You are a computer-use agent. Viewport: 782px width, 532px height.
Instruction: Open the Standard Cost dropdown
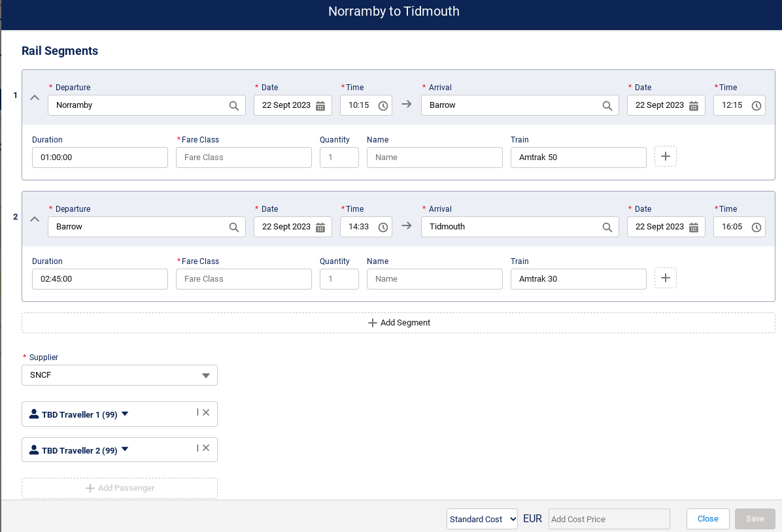[x=482, y=519]
